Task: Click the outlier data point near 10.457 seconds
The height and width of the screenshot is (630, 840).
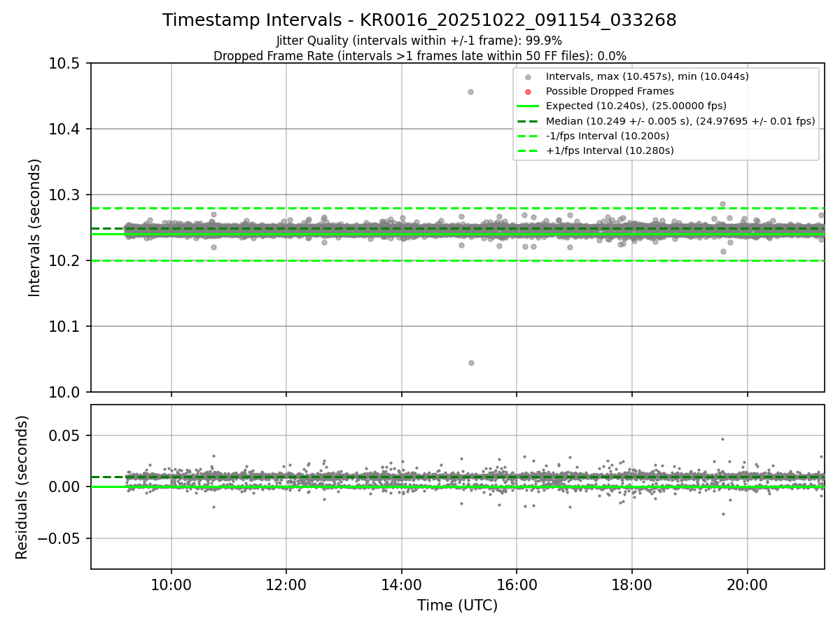Action: click(470, 92)
